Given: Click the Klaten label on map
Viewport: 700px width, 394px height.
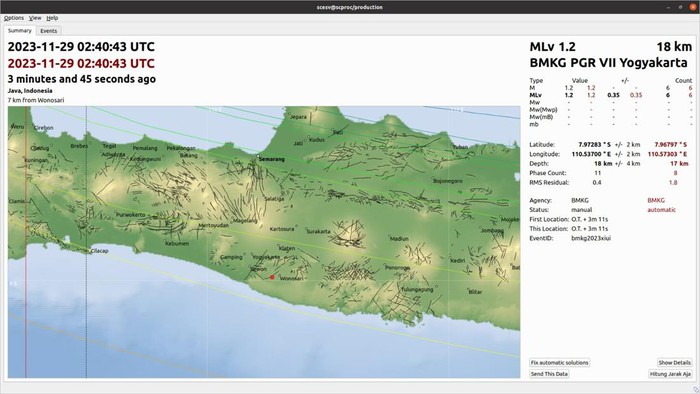Looking at the screenshot, I should [x=287, y=249].
